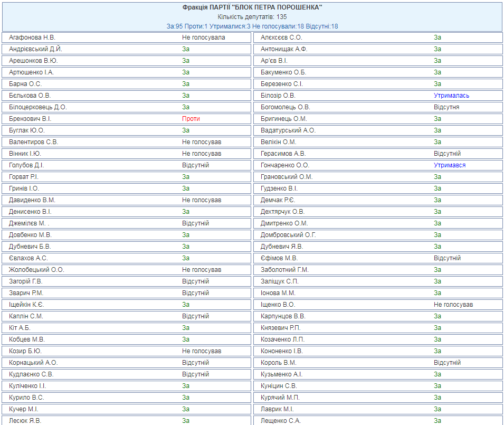Click the deputy count 'Кількість депутатів: 135'
The width and height of the screenshot is (504, 425).
252,17
